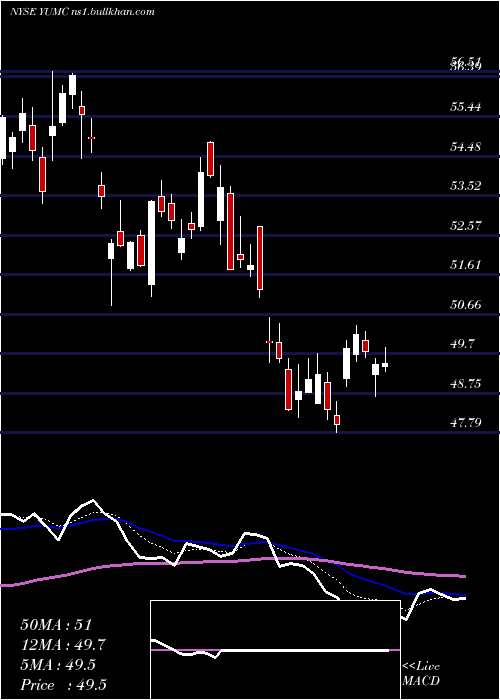Click the Live MACD label
The height and width of the screenshot is (700, 500).
click(421, 673)
